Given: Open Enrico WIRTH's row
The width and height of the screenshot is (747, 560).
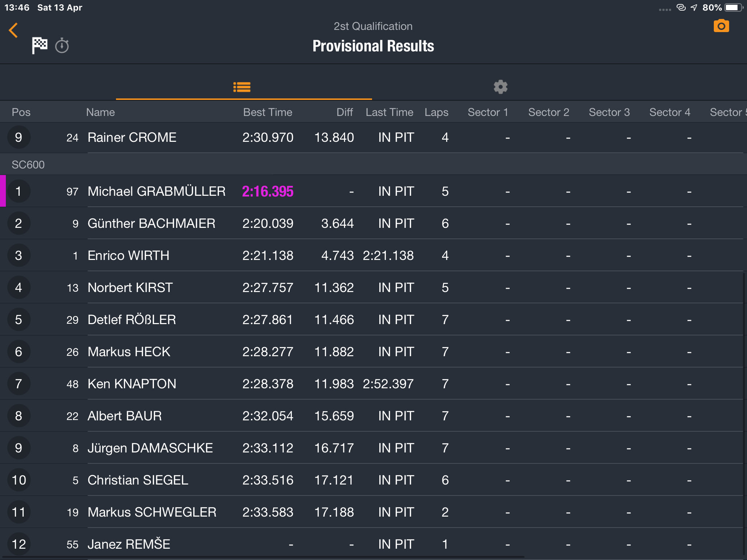Looking at the screenshot, I should (373, 255).
